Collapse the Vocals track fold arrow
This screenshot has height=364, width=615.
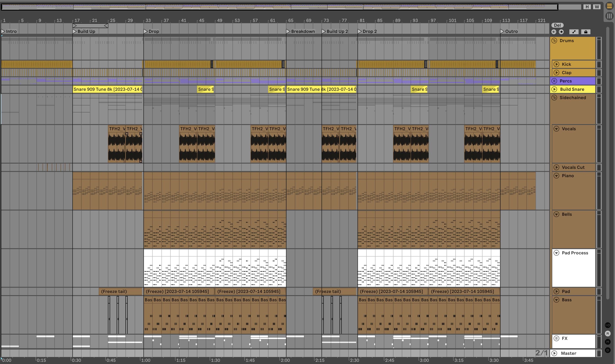point(556,129)
